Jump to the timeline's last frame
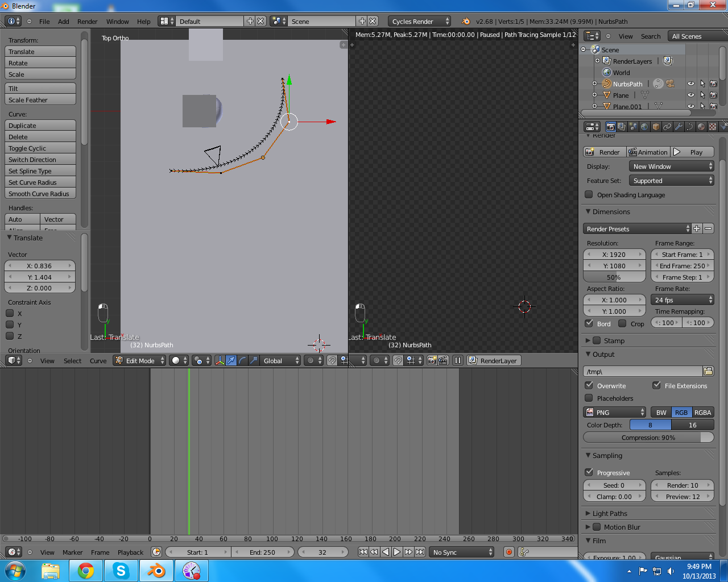Screen dimensions: 728x582 (420, 552)
